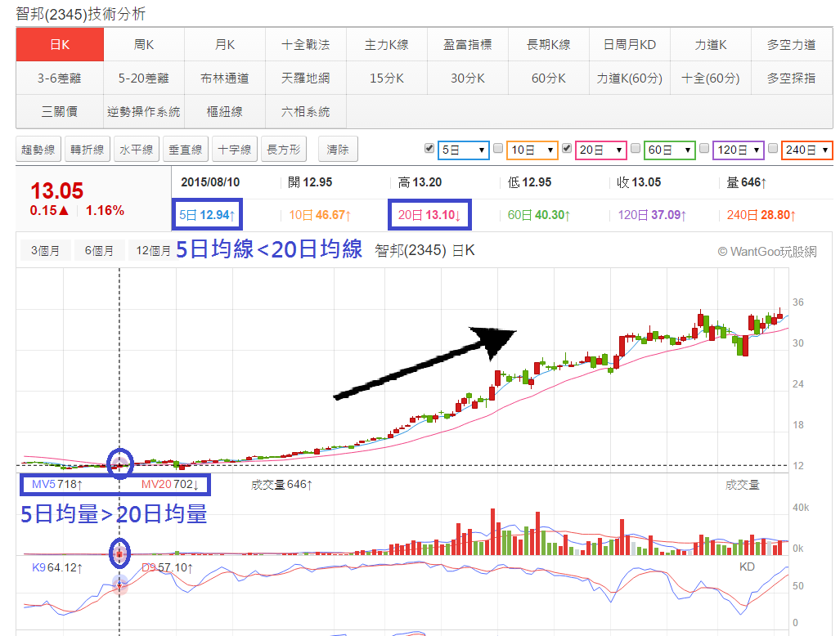Click the 5日 12.94 average value
840x636 pixels.
pos(207,213)
